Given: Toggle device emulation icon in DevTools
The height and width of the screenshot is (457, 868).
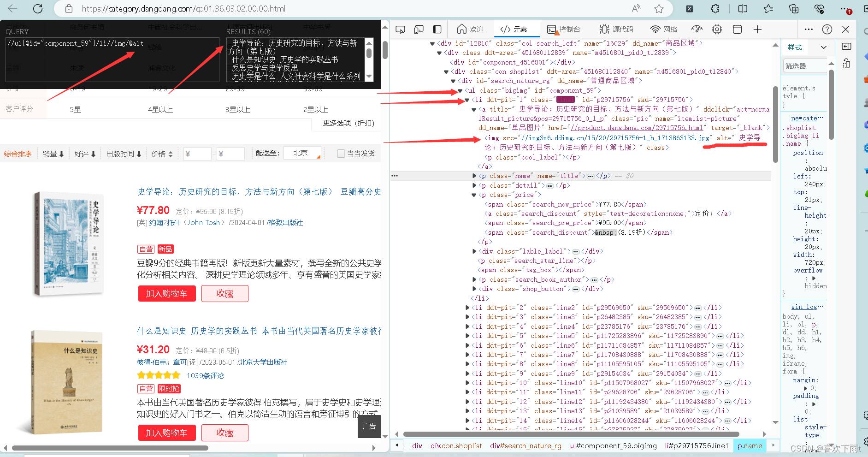Looking at the screenshot, I should [419, 30].
